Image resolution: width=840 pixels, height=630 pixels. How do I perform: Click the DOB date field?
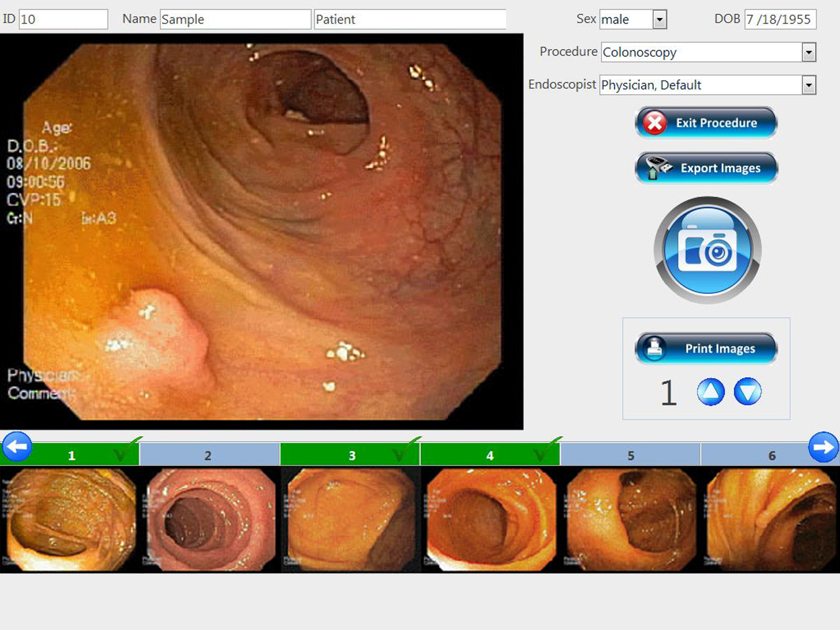point(780,19)
